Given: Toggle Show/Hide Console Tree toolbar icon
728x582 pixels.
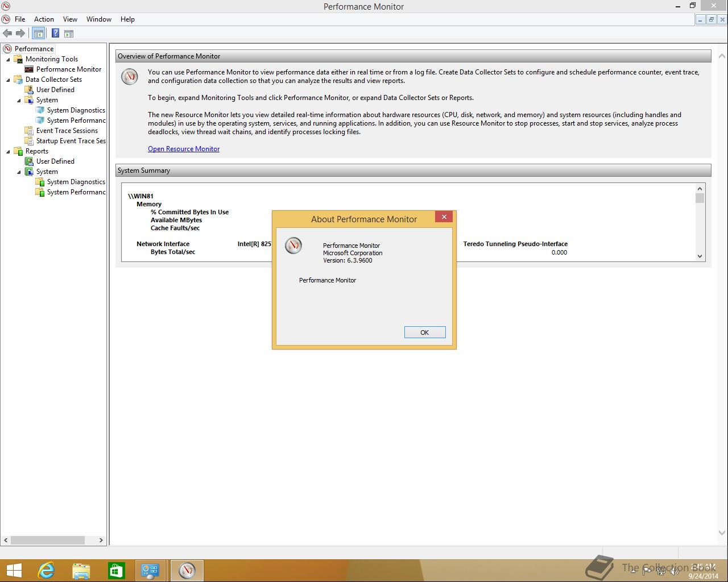Looking at the screenshot, I should tap(39, 34).
